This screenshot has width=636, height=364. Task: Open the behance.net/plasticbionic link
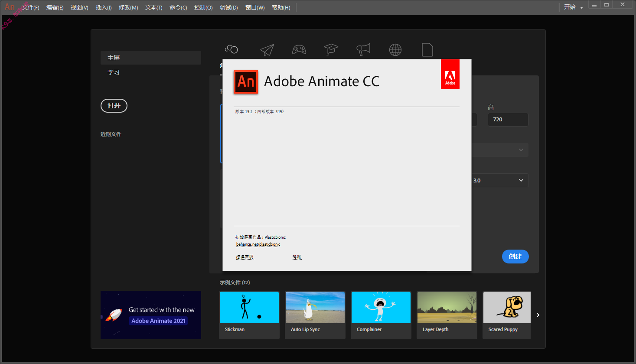click(x=258, y=244)
